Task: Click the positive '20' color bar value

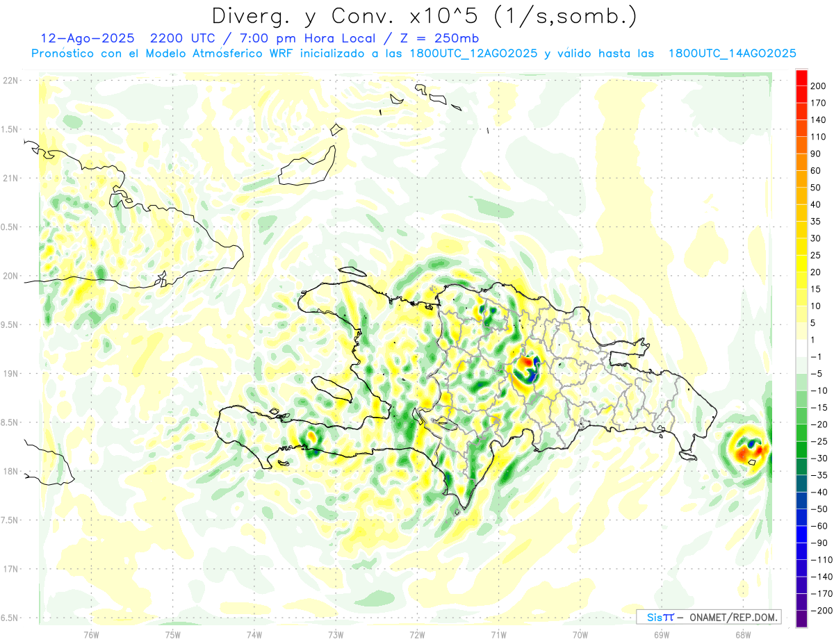Action: 817,272
